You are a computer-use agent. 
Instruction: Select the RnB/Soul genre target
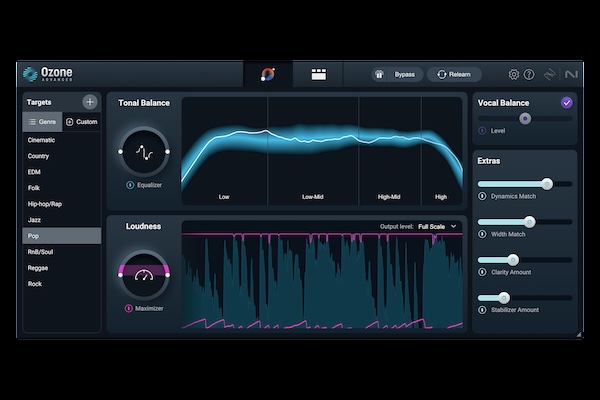pos(62,252)
